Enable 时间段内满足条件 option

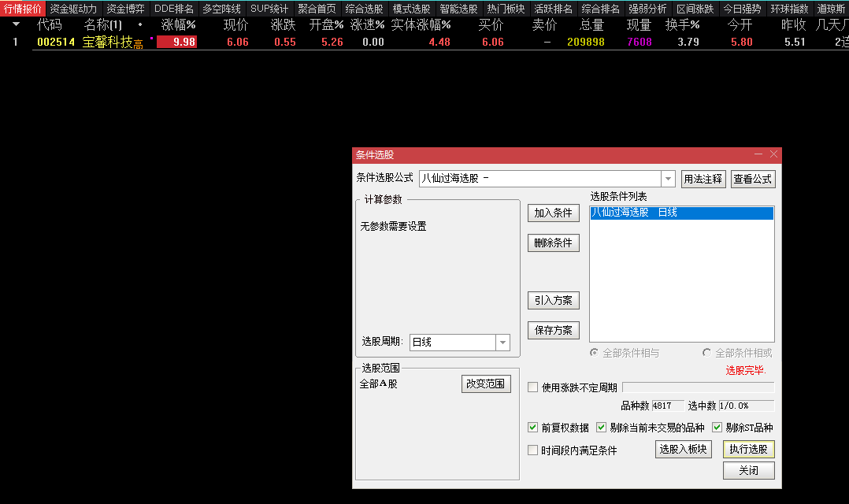click(x=533, y=449)
